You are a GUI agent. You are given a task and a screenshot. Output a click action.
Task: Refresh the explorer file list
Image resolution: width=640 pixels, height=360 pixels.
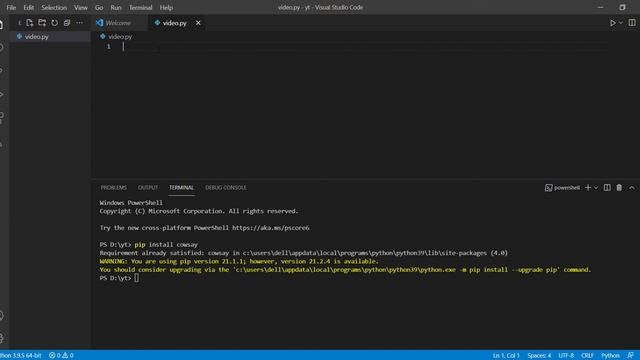(x=55, y=23)
